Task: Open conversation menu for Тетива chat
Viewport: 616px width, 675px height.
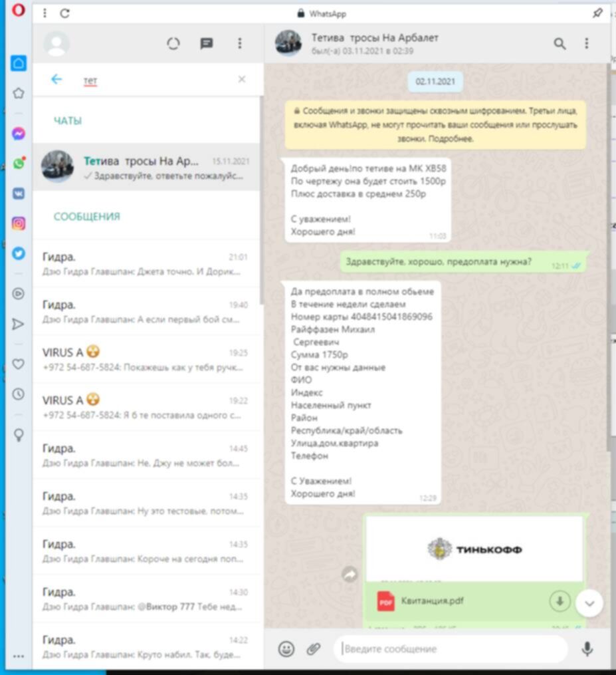Action: click(586, 44)
